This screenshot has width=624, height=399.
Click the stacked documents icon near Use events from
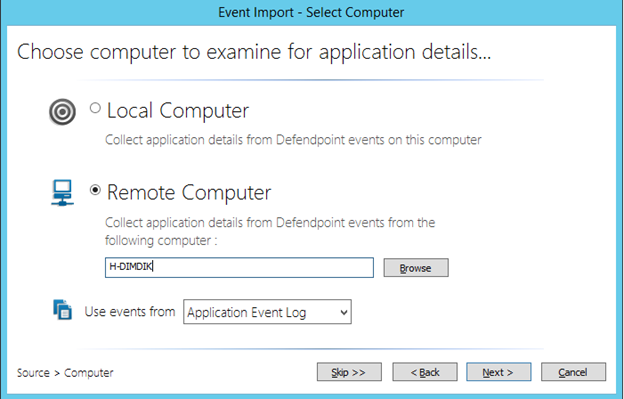click(x=62, y=310)
